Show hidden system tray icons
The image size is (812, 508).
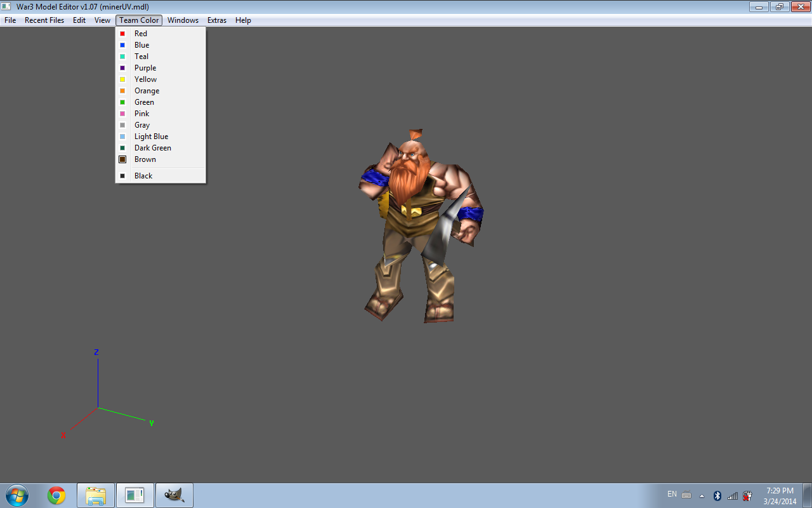coord(702,496)
